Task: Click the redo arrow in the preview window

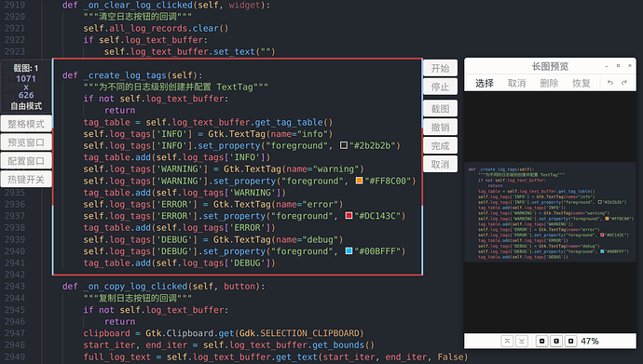Action: [624, 83]
